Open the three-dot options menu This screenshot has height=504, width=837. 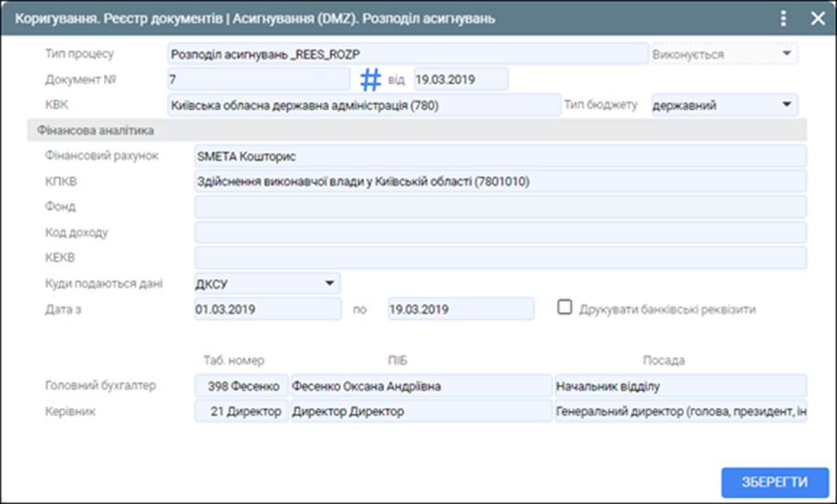pyautogui.click(x=784, y=19)
